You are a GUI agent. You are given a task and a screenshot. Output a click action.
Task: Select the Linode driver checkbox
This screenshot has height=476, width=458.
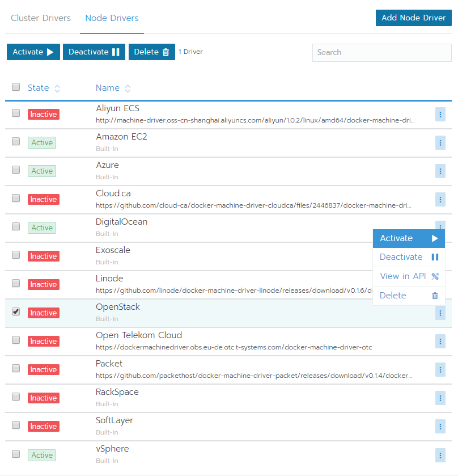[16, 283]
